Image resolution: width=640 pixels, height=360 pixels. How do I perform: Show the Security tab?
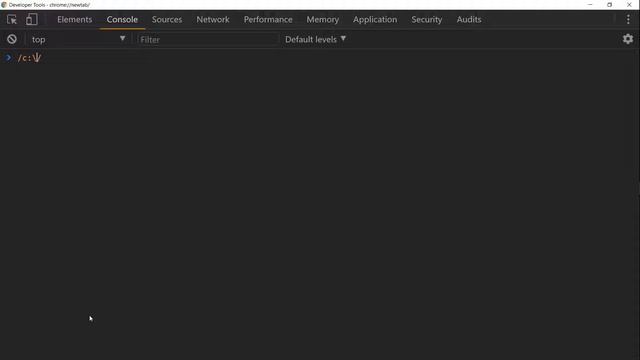coord(427,20)
